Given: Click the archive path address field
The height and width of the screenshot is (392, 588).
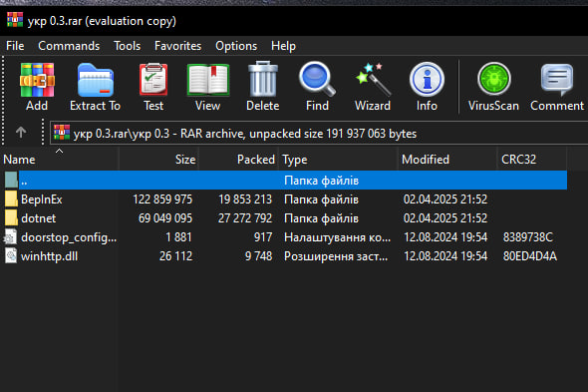Looking at the screenshot, I should [x=319, y=134].
